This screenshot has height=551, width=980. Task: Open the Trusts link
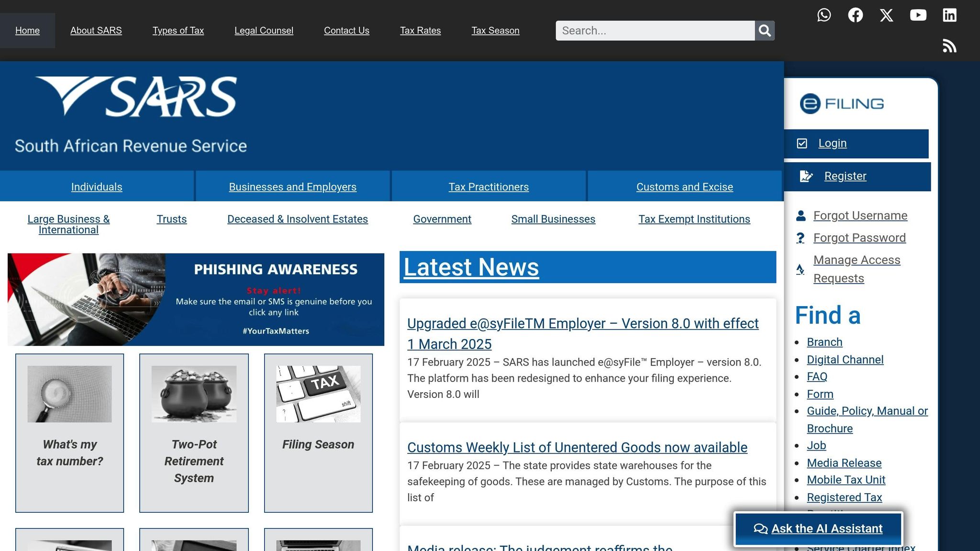171,219
